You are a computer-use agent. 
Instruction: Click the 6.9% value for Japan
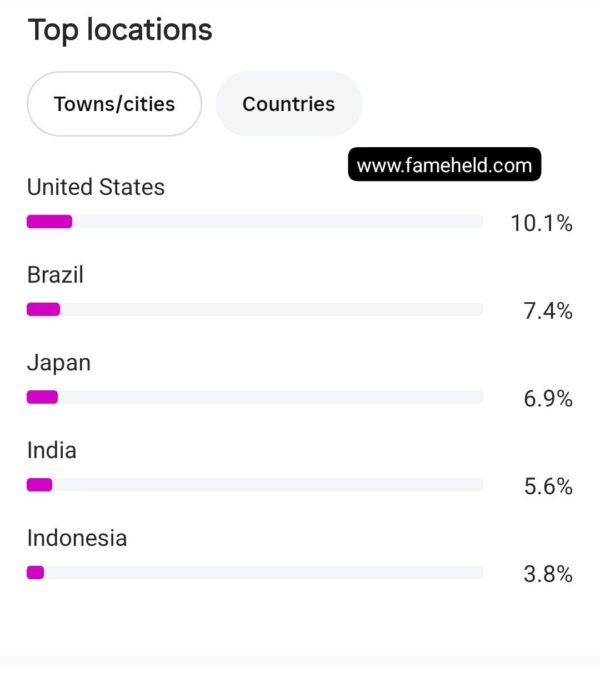coord(547,398)
